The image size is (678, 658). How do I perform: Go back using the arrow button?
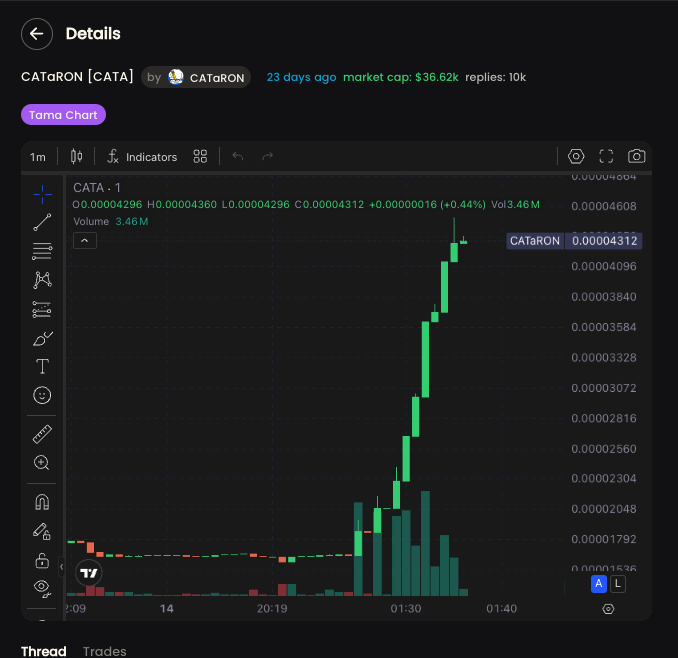pos(37,34)
